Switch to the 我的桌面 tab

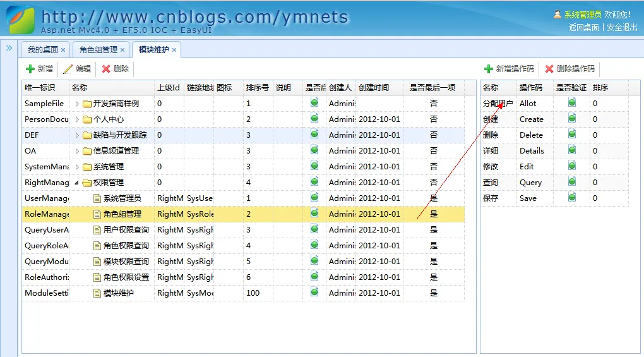point(42,50)
